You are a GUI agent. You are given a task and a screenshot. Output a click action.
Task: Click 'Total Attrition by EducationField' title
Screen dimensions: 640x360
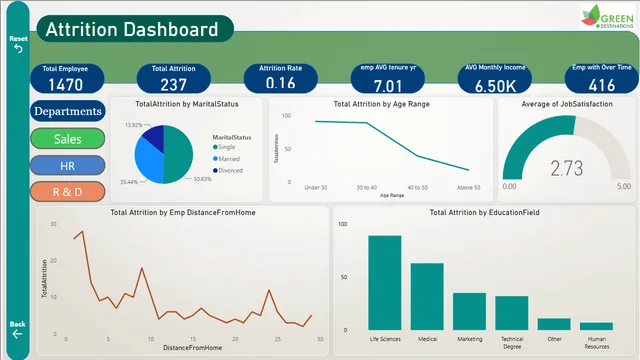coord(484,212)
